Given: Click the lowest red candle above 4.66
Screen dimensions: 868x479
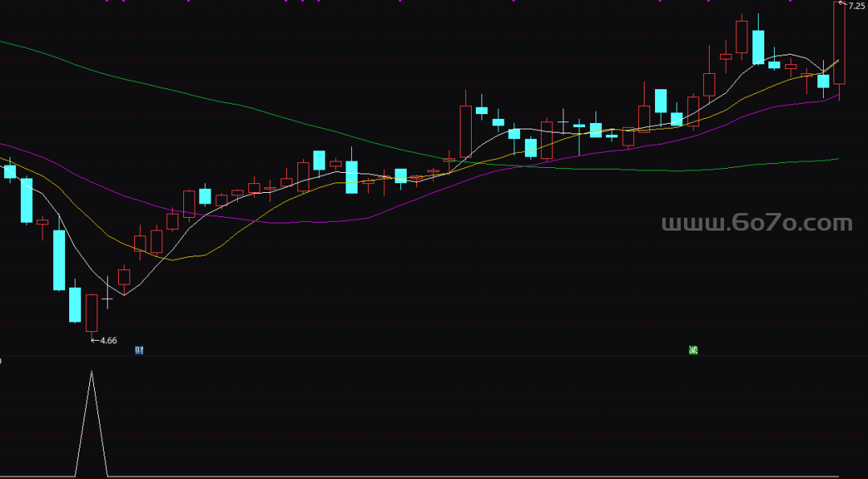Looking at the screenshot, I should click(92, 313).
